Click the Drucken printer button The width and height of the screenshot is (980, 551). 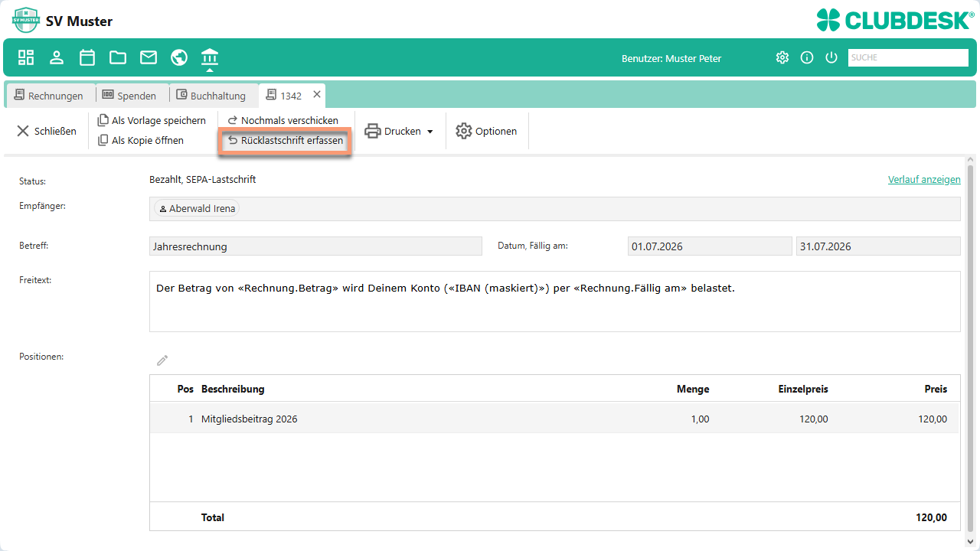[x=392, y=131]
